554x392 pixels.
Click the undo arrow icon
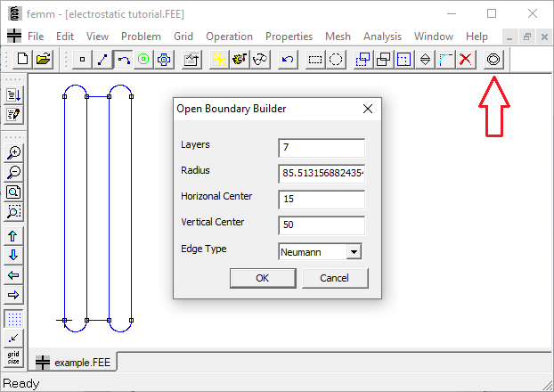coord(286,60)
